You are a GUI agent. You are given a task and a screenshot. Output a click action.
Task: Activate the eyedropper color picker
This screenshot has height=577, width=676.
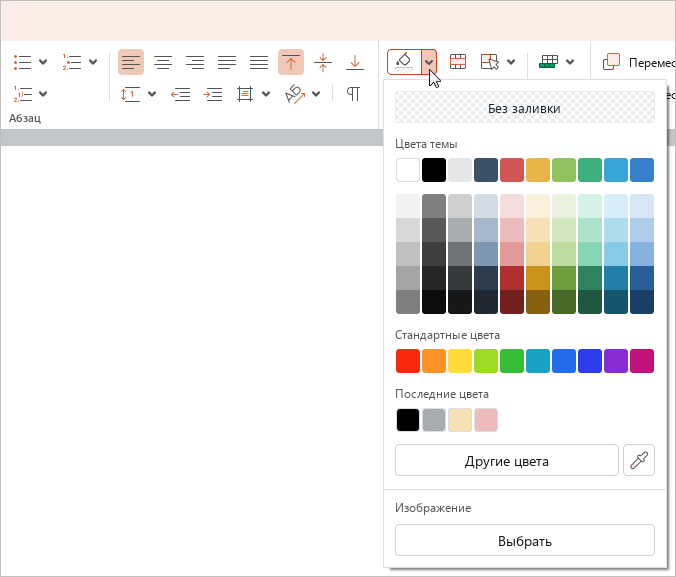point(639,461)
